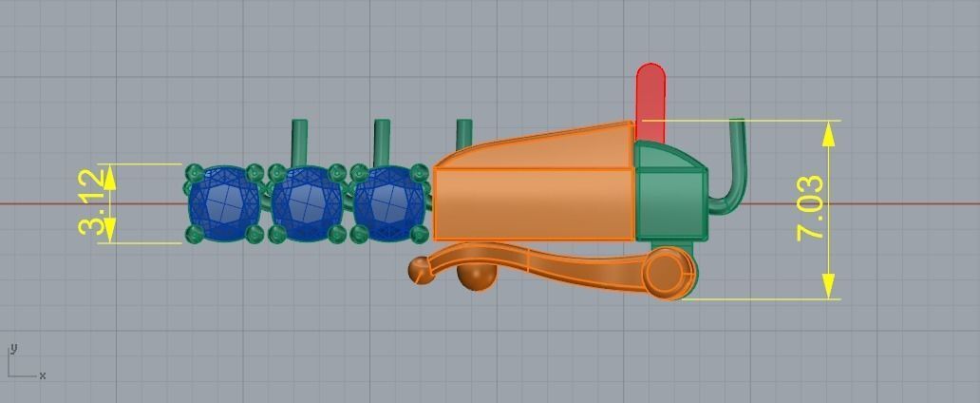Select the leftmost blue gemstone
Viewport: 980px width, 403px height.
224,204
